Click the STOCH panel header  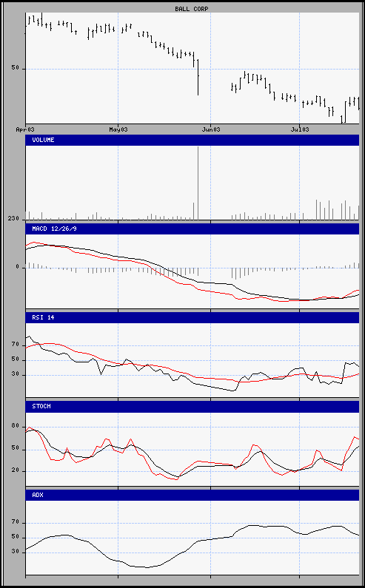(192, 406)
